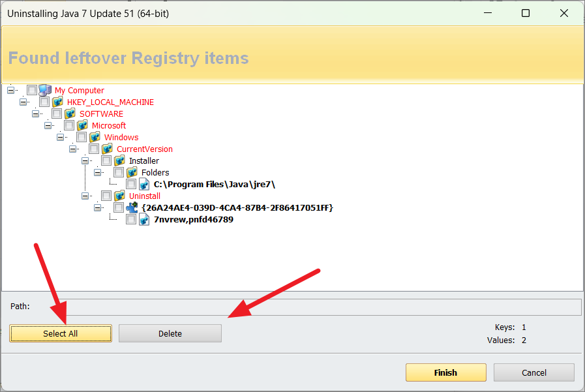Viewport: 585px width, 392px height.
Task: Click the Installer registry folder icon
Action: [119, 160]
